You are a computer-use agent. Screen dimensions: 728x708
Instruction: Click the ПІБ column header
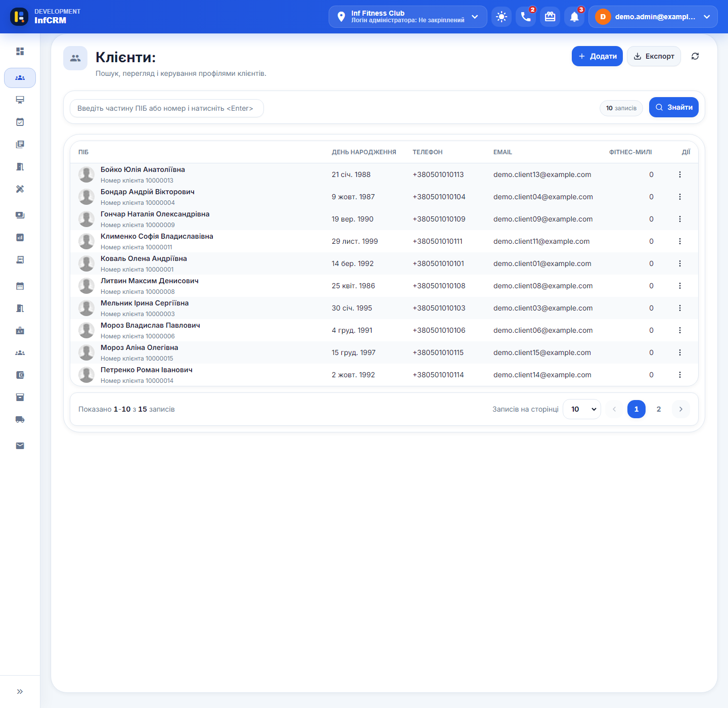83,152
